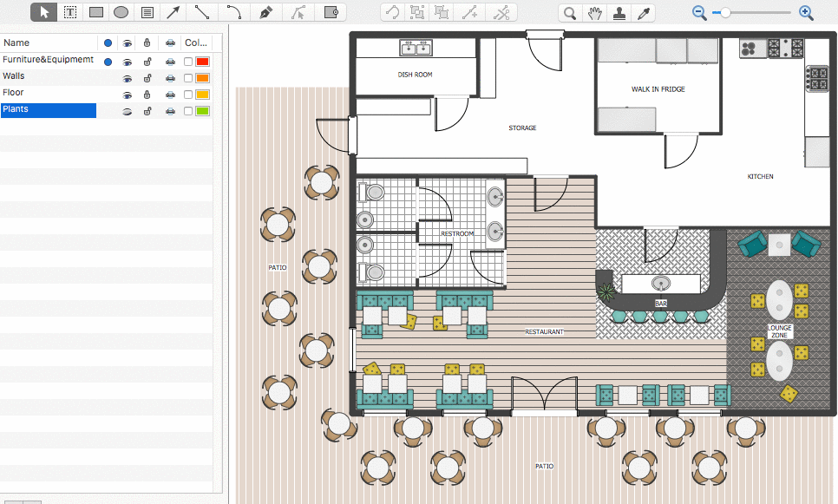Viewport: 838px width, 504px height.
Task: Click the DISH ROOM label on plan
Action: pos(416,75)
